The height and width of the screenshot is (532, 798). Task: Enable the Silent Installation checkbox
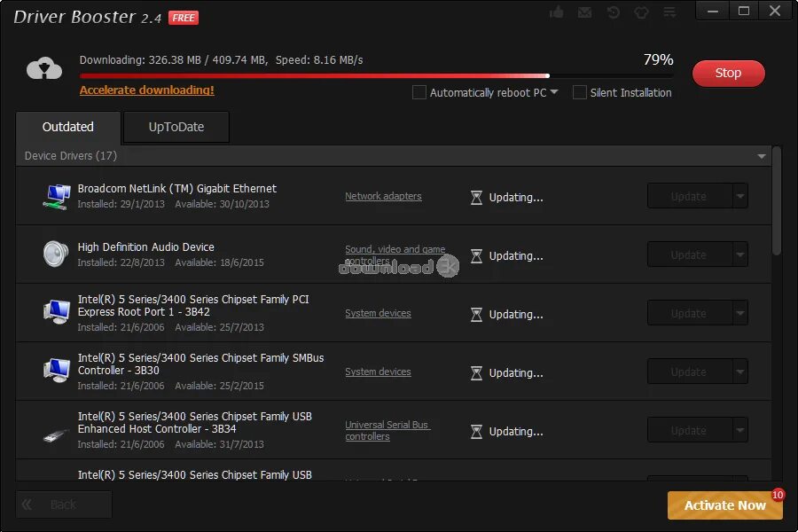pos(579,92)
